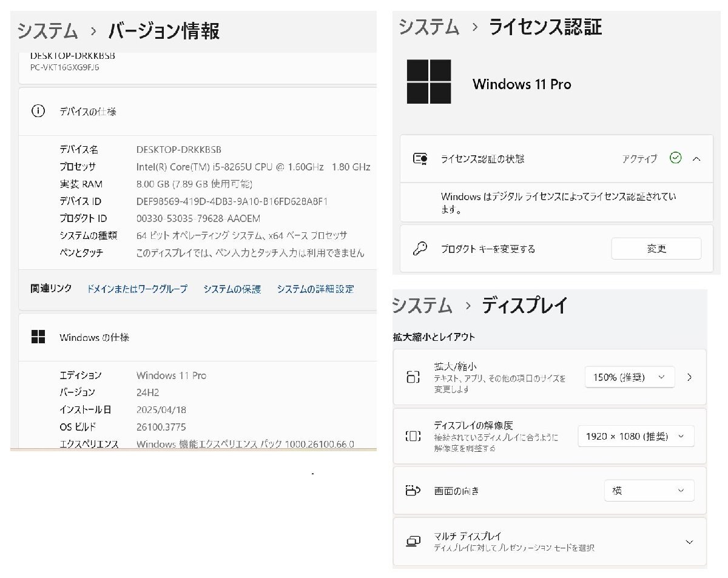The height and width of the screenshot is (578, 728).
Task: Click the Windows の仕様 section logo
Action: (x=38, y=335)
